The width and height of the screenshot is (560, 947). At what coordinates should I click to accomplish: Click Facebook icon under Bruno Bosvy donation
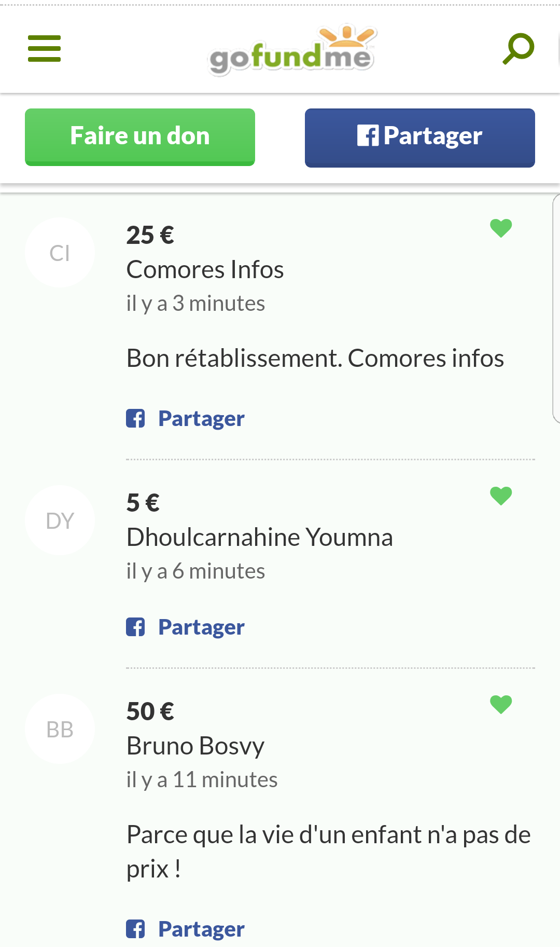click(x=135, y=929)
